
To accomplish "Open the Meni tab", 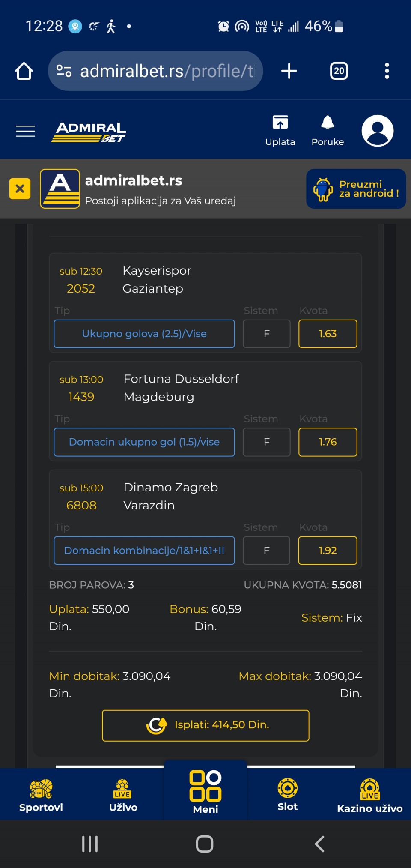I will 205,793.
